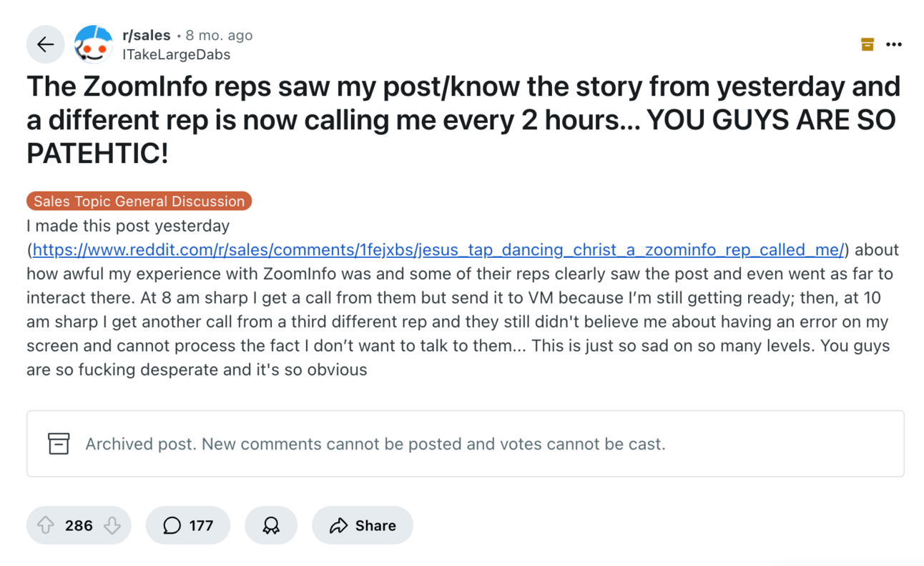Click the post title about ZoomInfo reps
The height and width of the screenshot is (566, 924).
coord(462,119)
